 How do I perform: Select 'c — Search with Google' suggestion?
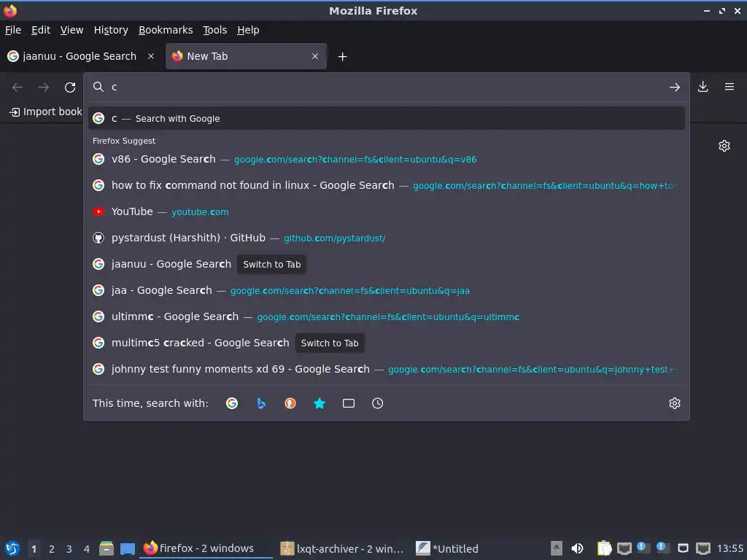[x=387, y=119]
